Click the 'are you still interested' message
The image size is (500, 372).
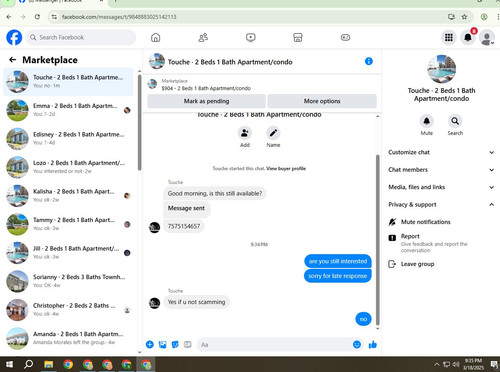point(338,261)
